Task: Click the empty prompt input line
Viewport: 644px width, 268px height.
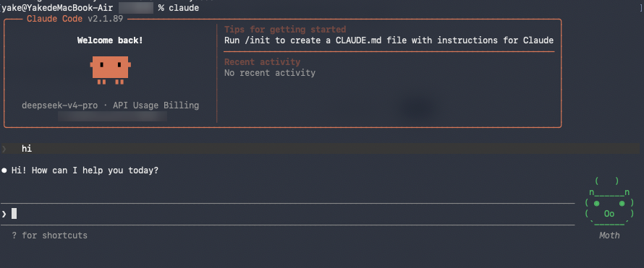Action: pyautogui.click(x=287, y=214)
